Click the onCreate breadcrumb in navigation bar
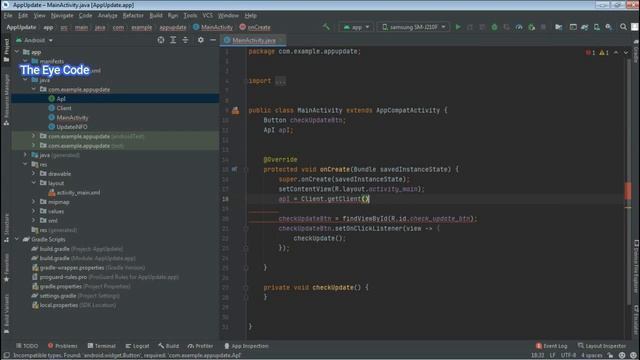Viewport: 640px width, 360px height. click(x=255, y=27)
